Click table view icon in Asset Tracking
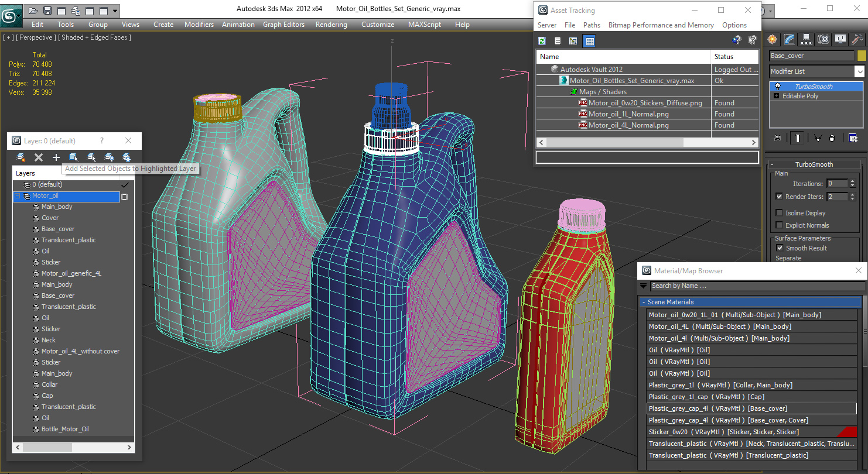This screenshot has width=868, height=474. pos(590,40)
